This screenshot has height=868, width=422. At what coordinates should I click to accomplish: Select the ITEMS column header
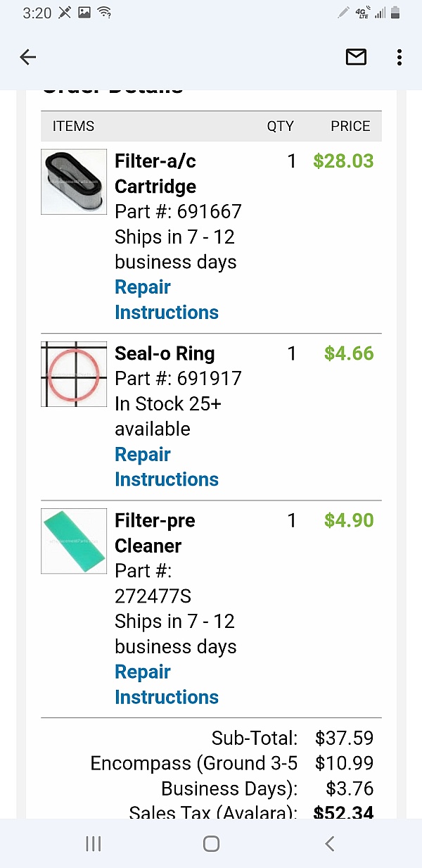coord(73,126)
